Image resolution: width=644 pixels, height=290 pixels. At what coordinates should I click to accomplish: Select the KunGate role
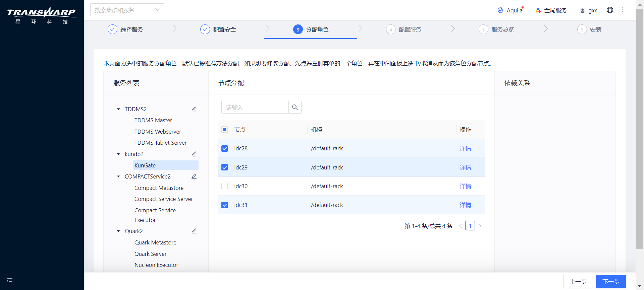166,165
